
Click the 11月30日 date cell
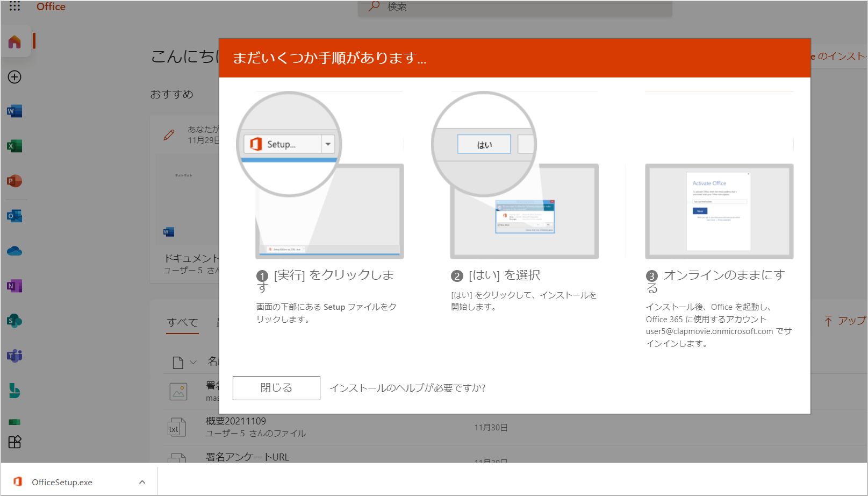pyautogui.click(x=491, y=428)
